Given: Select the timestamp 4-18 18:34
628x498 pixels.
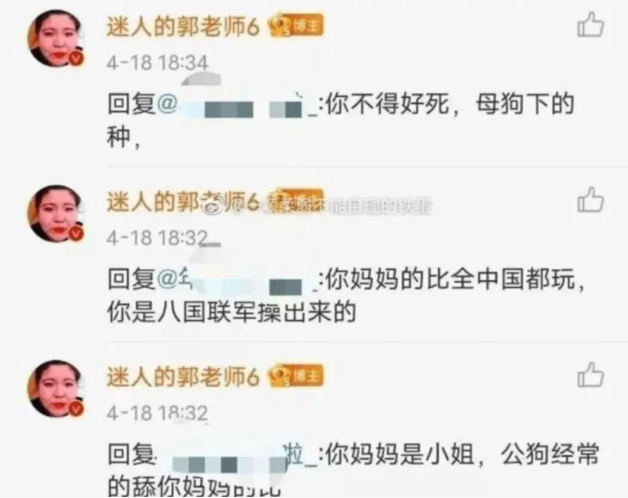Looking at the screenshot, I should click(157, 63).
